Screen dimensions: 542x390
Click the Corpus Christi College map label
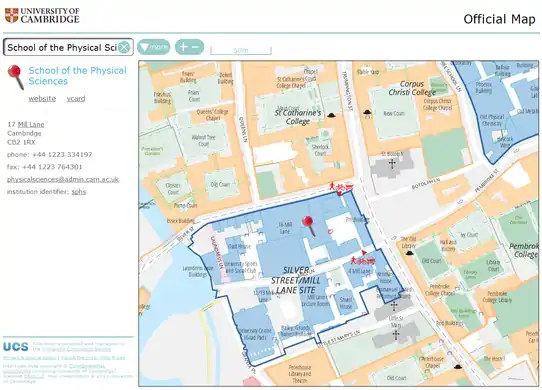pyautogui.click(x=412, y=88)
